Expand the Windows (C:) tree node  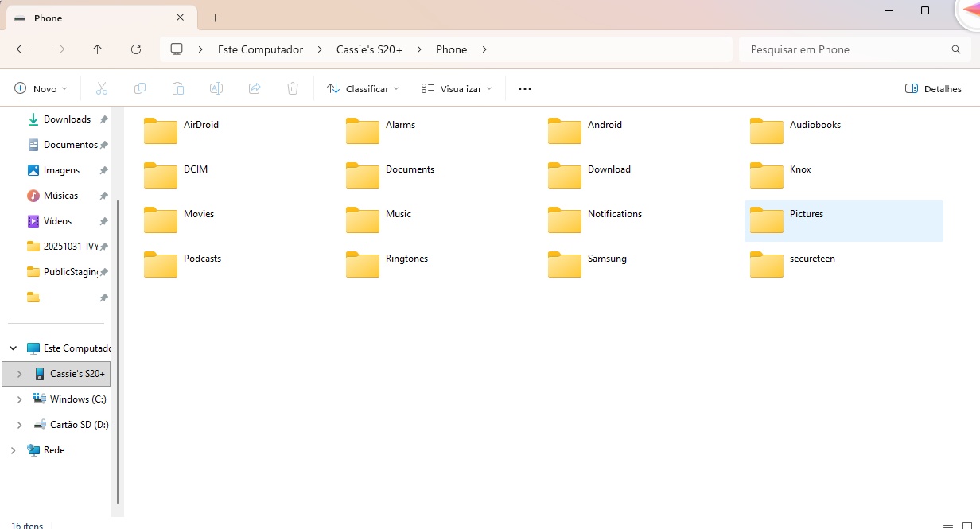(19, 399)
